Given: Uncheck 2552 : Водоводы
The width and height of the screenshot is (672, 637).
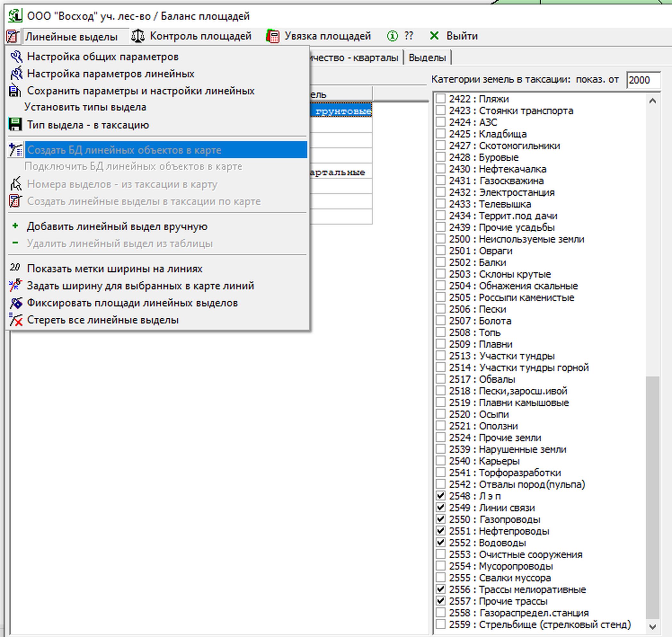Looking at the screenshot, I should 440,542.
